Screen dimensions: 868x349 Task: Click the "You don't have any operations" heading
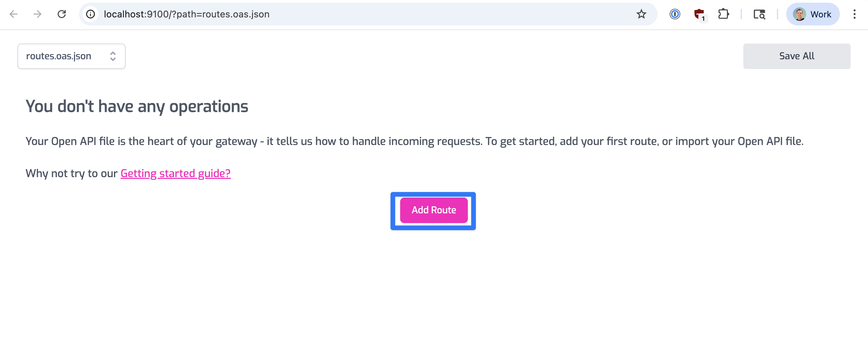coord(137,107)
